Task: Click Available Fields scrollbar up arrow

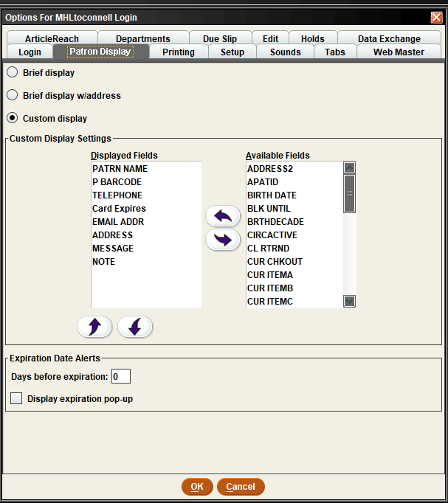Action: pyautogui.click(x=349, y=167)
